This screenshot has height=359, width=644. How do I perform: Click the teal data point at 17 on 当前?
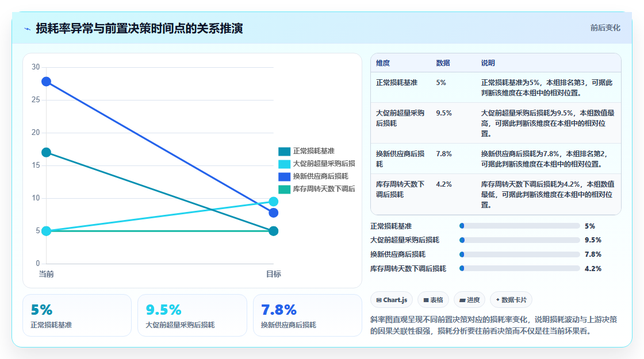47,153
